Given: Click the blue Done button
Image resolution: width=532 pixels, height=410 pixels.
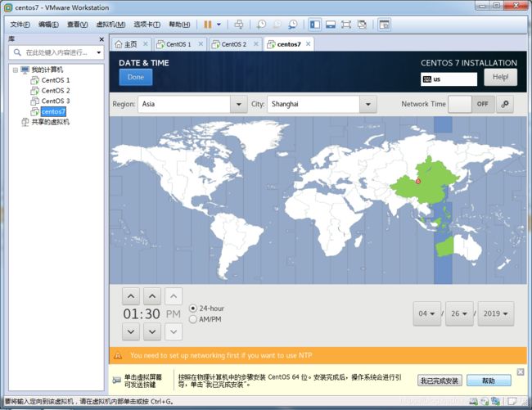Looking at the screenshot, I should click(x=136, y=77).
